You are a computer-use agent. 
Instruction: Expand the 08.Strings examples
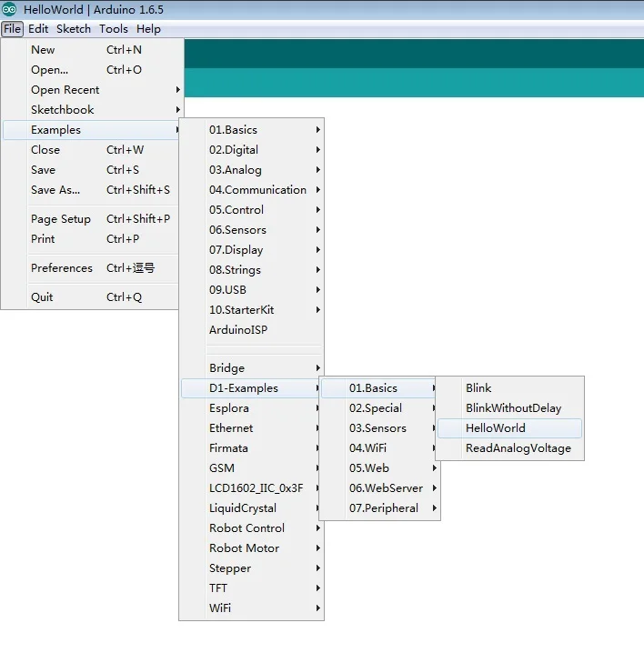(x=252, y=269)
